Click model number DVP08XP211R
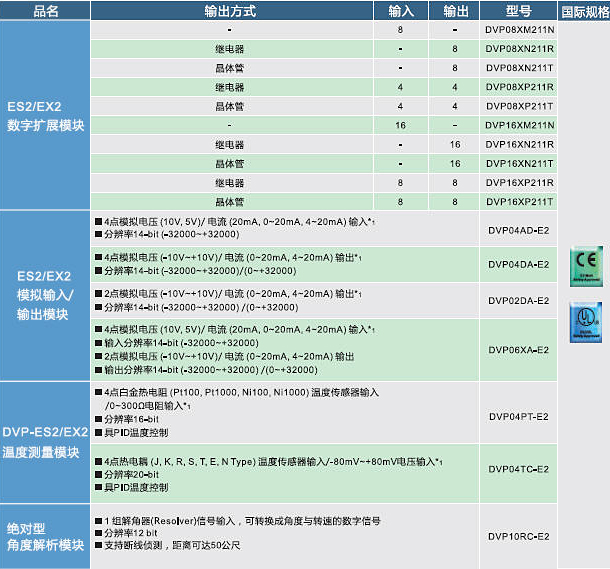 518,87
